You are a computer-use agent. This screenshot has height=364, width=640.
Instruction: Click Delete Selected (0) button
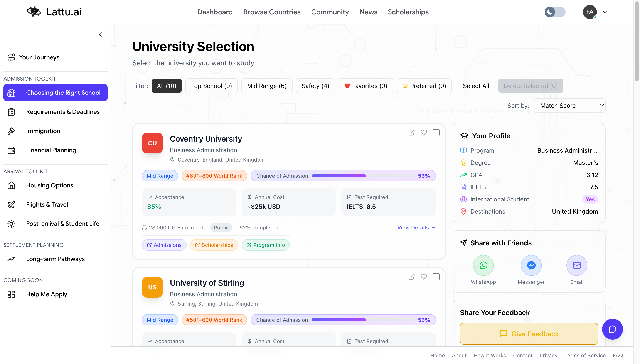[x=531, y=86]
